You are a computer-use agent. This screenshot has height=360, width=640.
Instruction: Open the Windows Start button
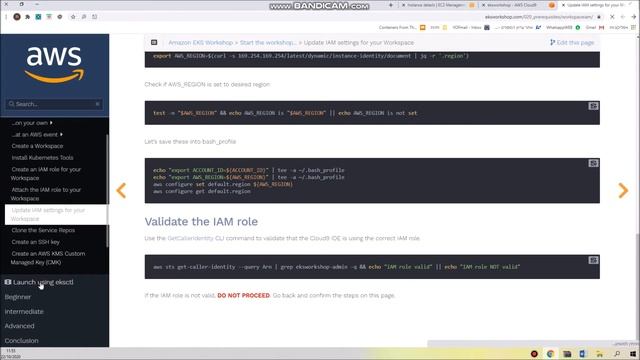[633, 354]
